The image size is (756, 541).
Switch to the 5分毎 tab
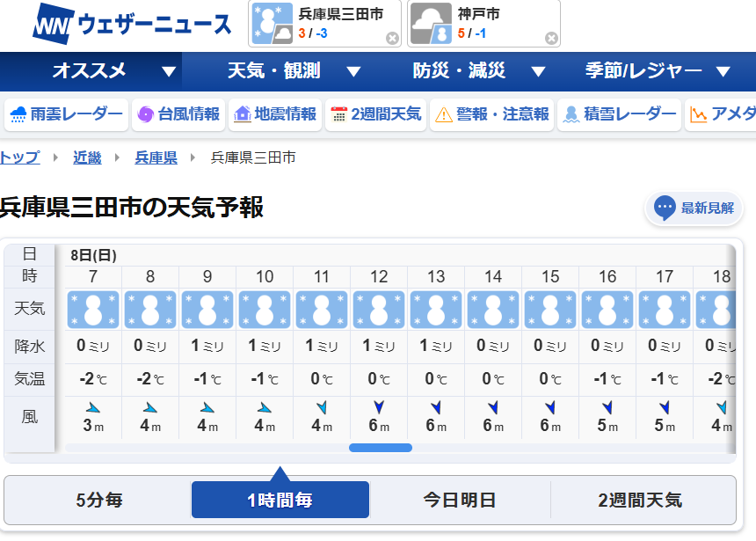pos(98,501)
